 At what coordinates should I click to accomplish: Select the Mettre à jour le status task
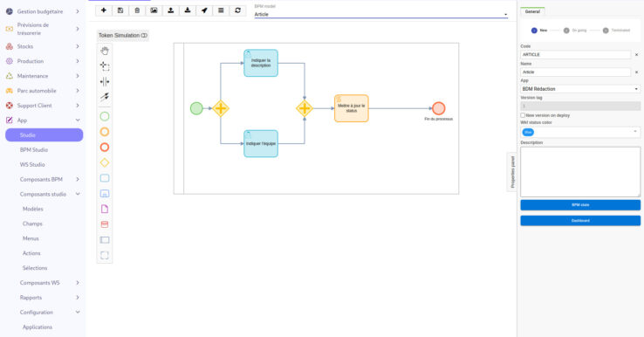click(x=351, y=108)
